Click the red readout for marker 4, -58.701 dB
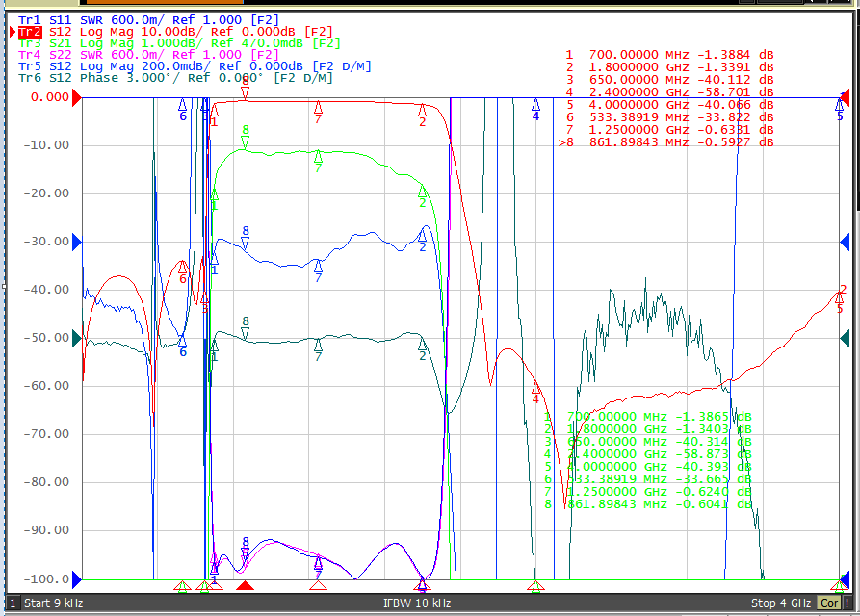Image resolution: width=860 pixels, height=616 pixels. pos(669,92)
